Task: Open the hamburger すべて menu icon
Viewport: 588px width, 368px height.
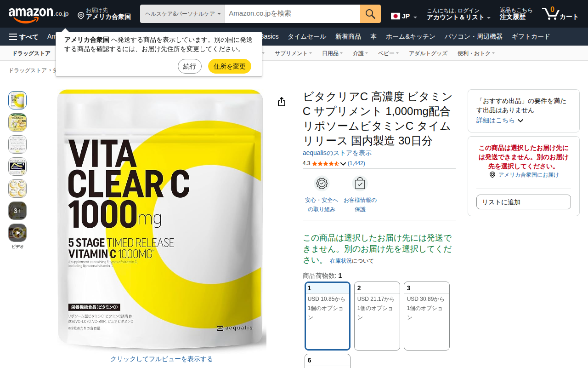Action: point(13,37)
